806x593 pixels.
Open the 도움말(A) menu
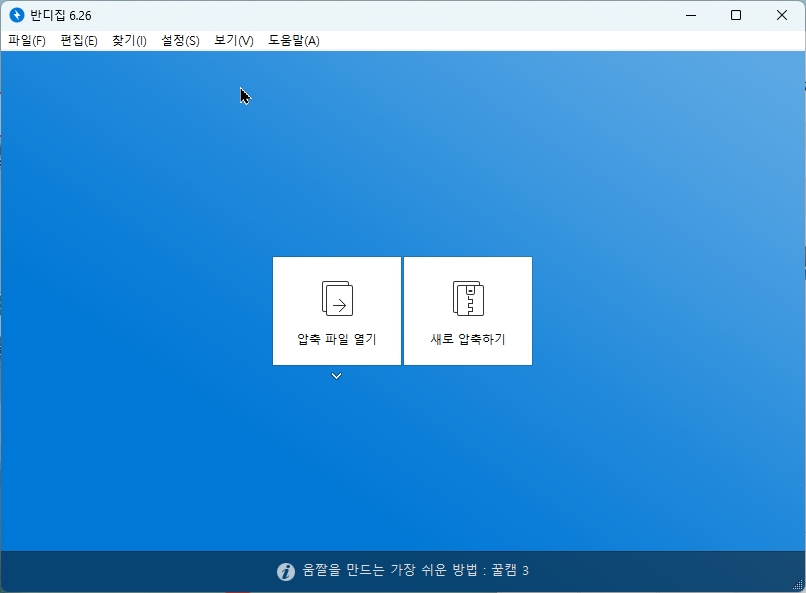click(294, 41)
